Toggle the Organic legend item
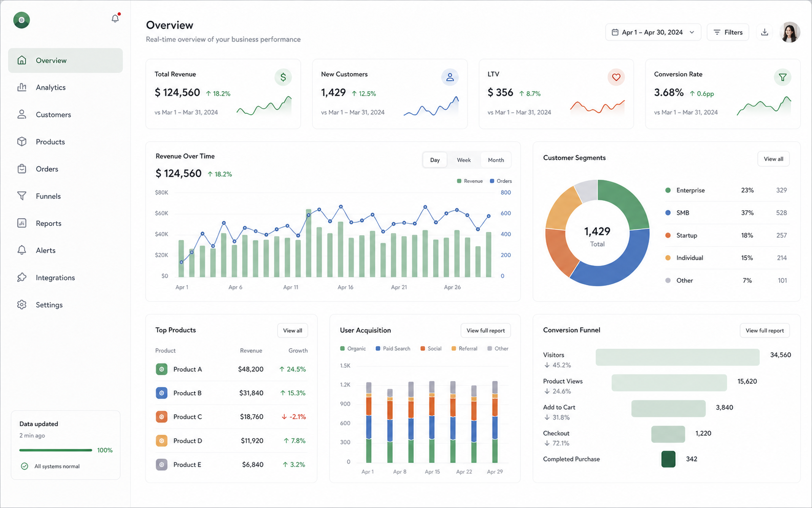The height and width of the screenshot is (508, 812). click(353, 349)
